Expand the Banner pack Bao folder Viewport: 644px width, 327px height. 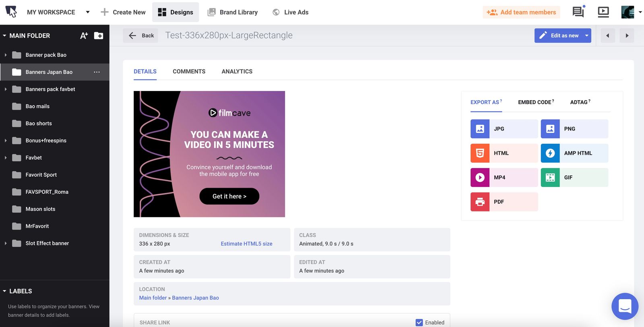pos(6,55)
